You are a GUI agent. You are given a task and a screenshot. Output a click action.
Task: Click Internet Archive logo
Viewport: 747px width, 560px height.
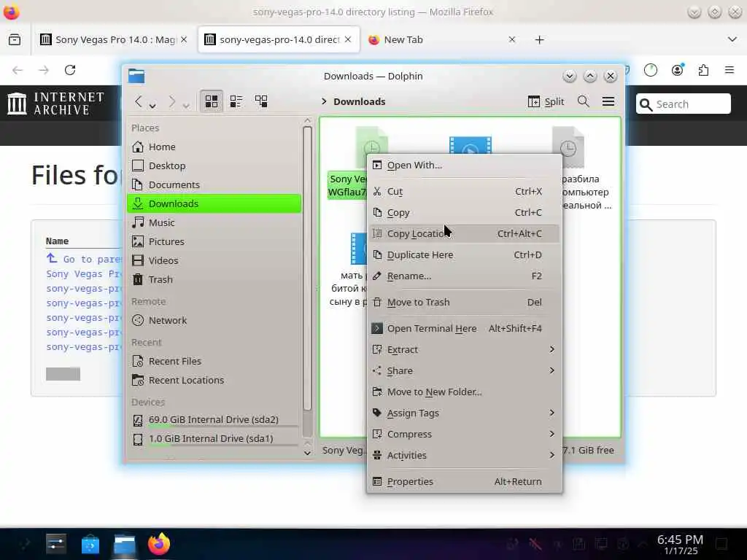[56, 104]
